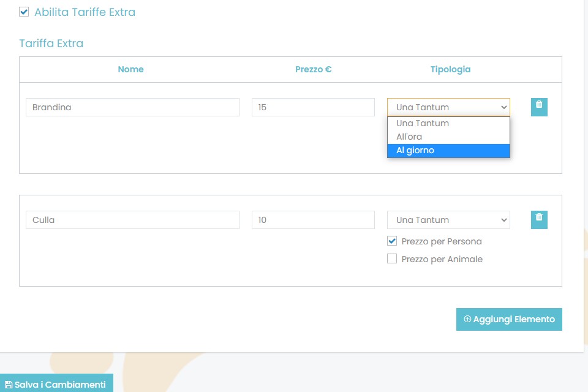Screen dimensions: 588x392
Task: Collapse the Tipologia dropdown for Brandina
Action: 448,107
